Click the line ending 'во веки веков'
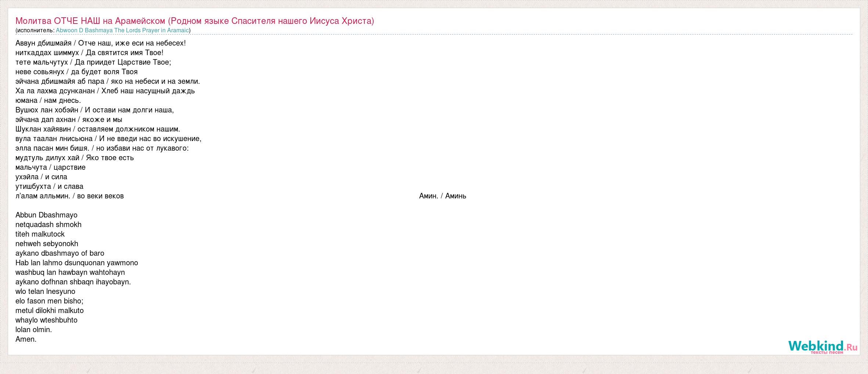868x374 pixels. [69, 196]
